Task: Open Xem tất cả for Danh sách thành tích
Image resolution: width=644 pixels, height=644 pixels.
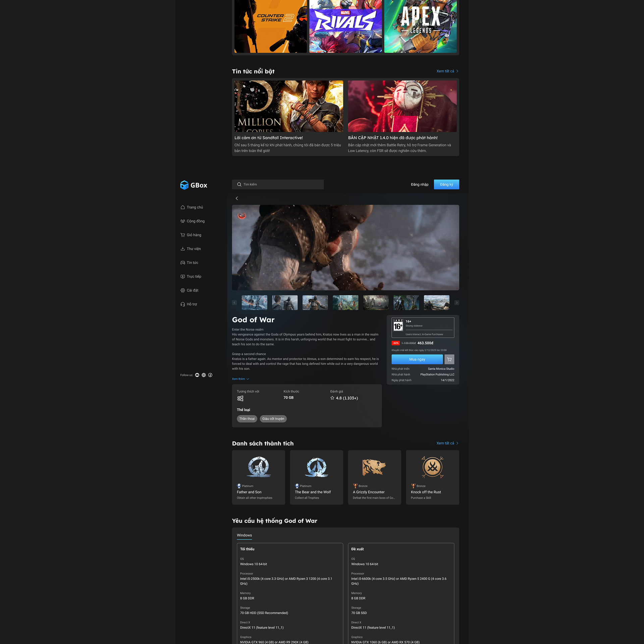Action: tap(447, 443)
